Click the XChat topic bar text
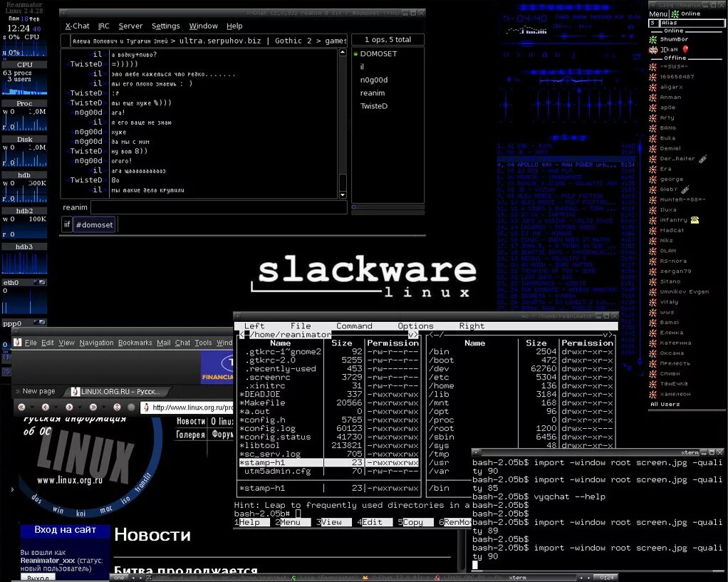728x582 pixels. (209, 41)
